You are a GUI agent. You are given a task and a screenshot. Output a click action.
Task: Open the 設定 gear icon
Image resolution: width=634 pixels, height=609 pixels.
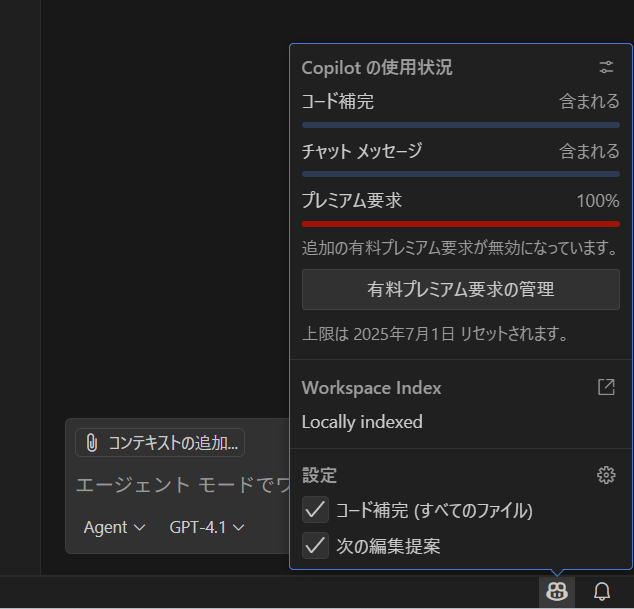click(606, 475)
